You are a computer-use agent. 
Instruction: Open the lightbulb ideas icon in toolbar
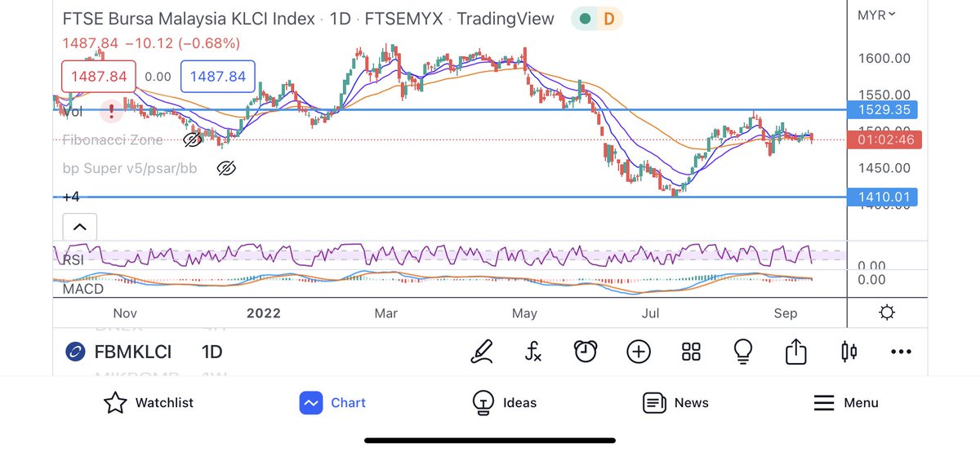tap(742, 352)
